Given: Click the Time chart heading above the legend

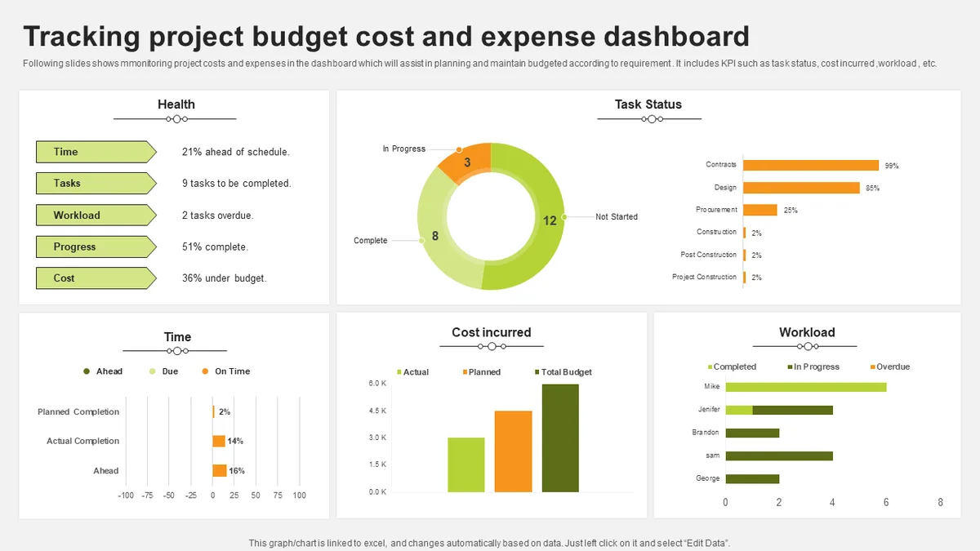Looking at the screenshot, I should [177, 337].
